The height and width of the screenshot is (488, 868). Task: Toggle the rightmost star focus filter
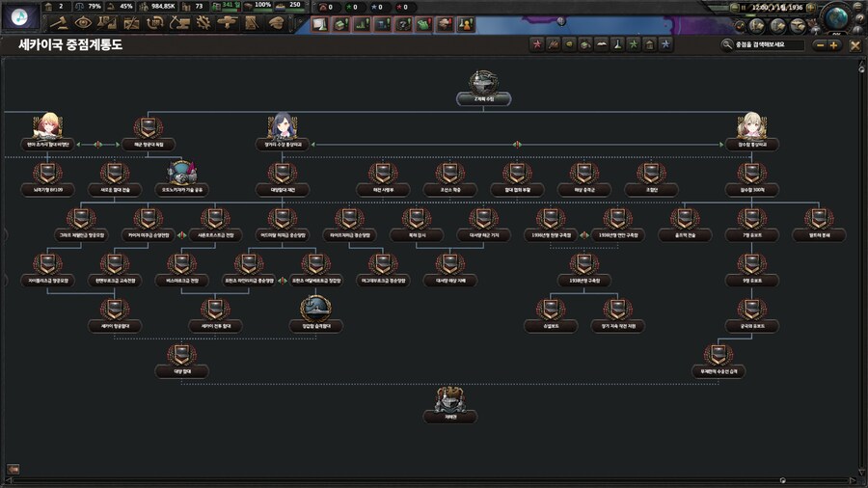[665, 44]
